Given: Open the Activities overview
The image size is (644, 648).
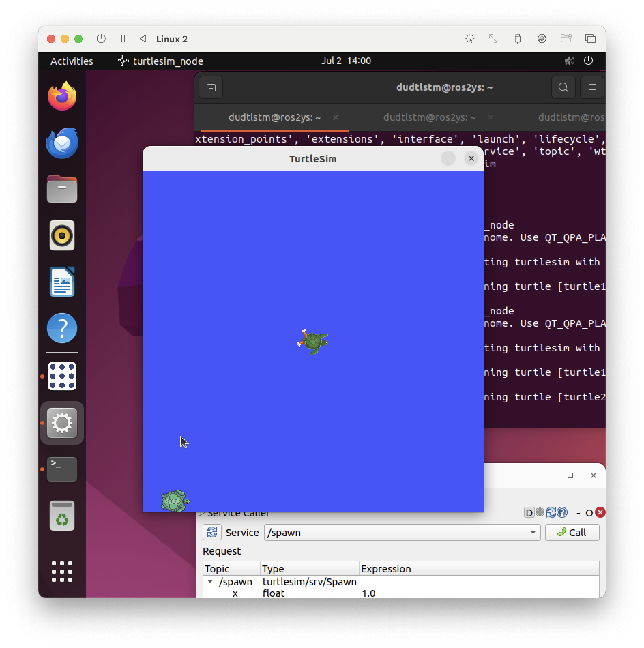Looking at the screenshot, I should point(72,61).
